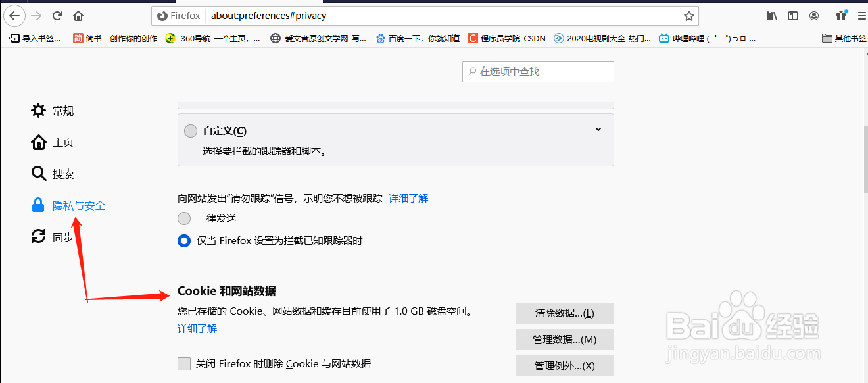Open 详细了解 link next to 请勿跟踪
This screenshot has width=868, height=383.
[x=408, y=198]
